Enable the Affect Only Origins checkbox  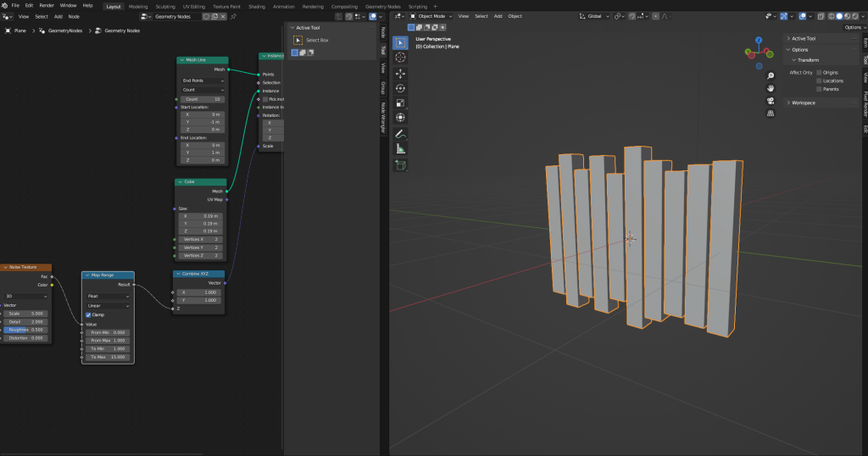tap(818, 72)
